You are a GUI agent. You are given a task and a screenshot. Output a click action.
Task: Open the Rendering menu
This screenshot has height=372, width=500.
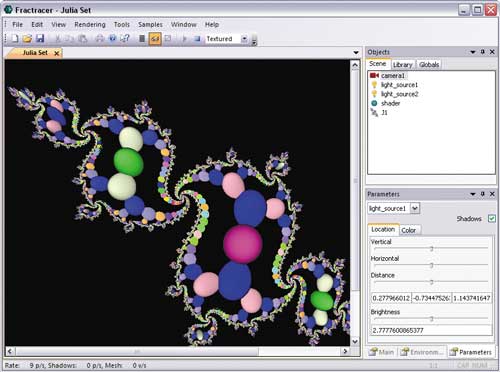coord(90,24)
